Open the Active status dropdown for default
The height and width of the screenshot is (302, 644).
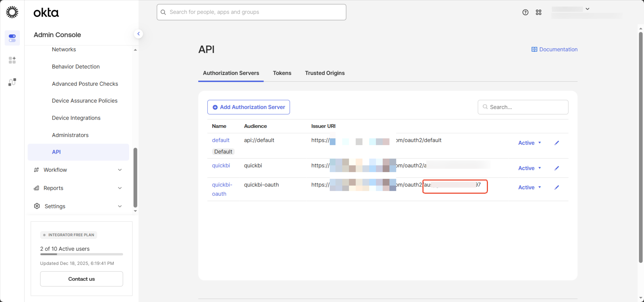(530, 143)
